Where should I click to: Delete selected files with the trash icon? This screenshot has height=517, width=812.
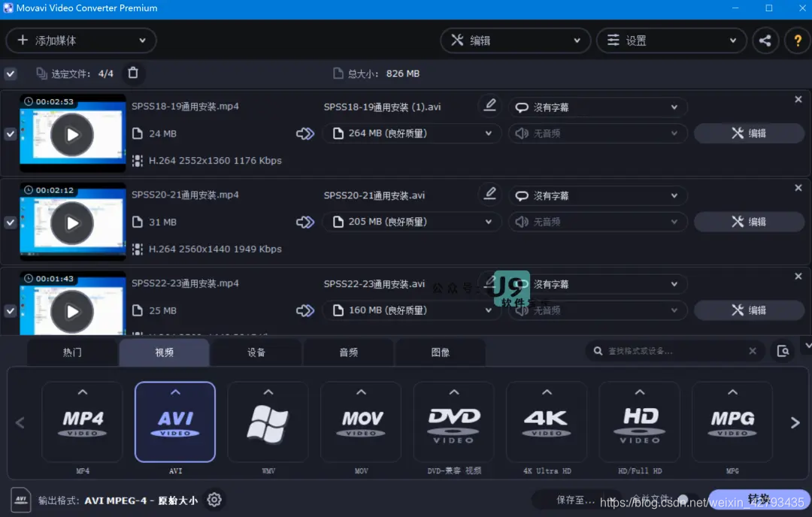133,73
